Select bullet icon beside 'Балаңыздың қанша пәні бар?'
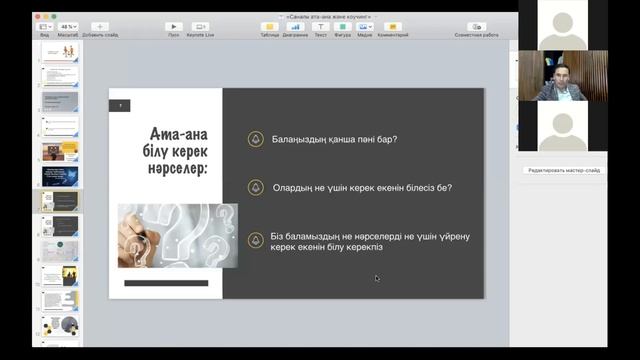The image size is (640, 360). click(256, 139)
